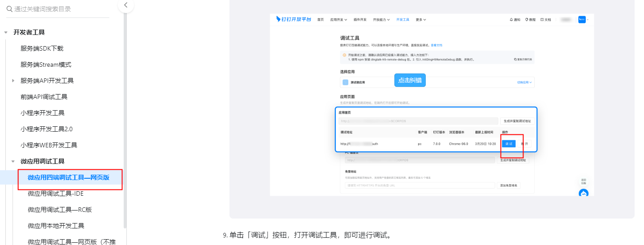Click the 查看文档 link
The height and width of the screenshot is (245, 644).
tap(437, 45)
